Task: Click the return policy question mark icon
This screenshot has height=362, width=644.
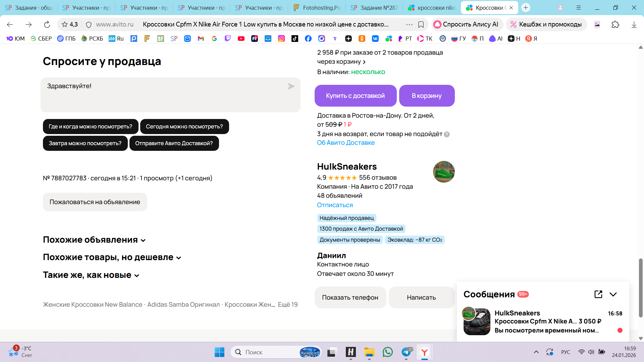Action: click(447, 134)
